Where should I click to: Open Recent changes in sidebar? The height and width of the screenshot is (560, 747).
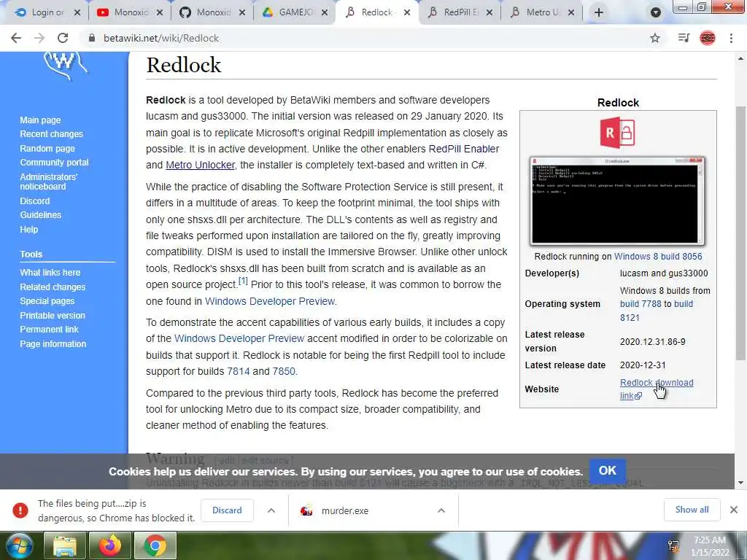click(52, 134)
